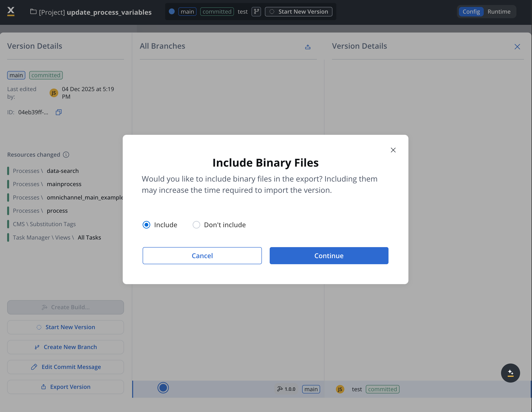532x412 pixels.
Task: Switch to the Runtime tab
Action: coord(499,12)
